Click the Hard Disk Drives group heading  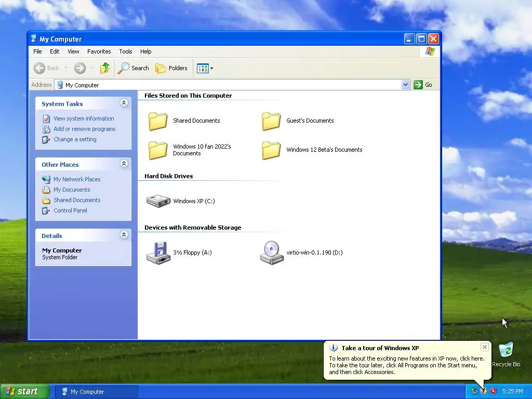(x=169, y=176)
